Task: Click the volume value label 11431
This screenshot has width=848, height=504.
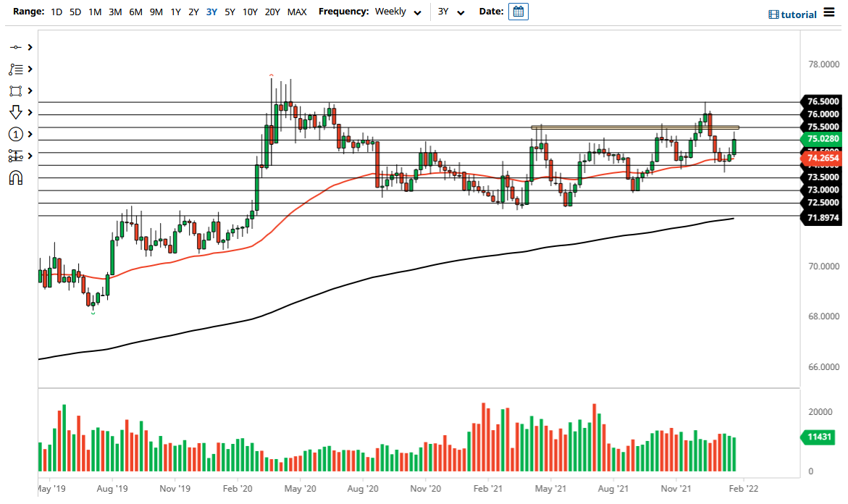Action: pos(818,437)
